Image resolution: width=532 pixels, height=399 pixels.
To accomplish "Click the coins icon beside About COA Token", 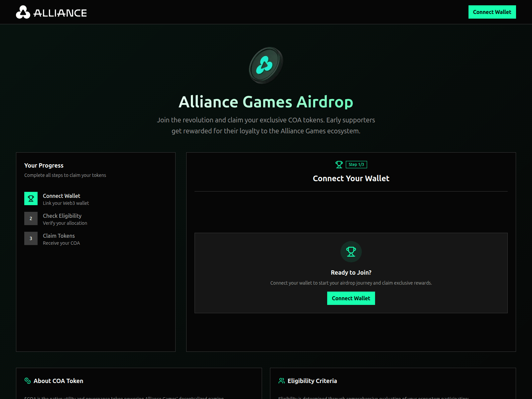I will click(28, 381).
